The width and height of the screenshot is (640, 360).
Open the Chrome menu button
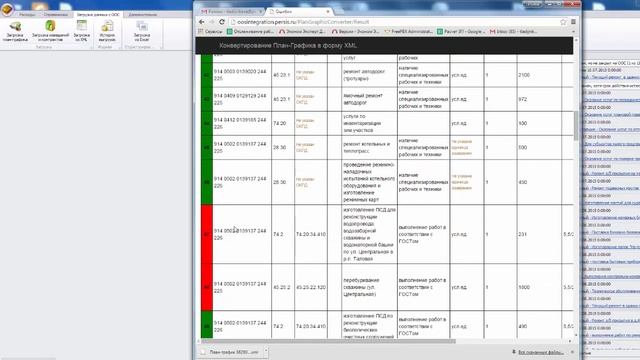[x=573, y=22]
